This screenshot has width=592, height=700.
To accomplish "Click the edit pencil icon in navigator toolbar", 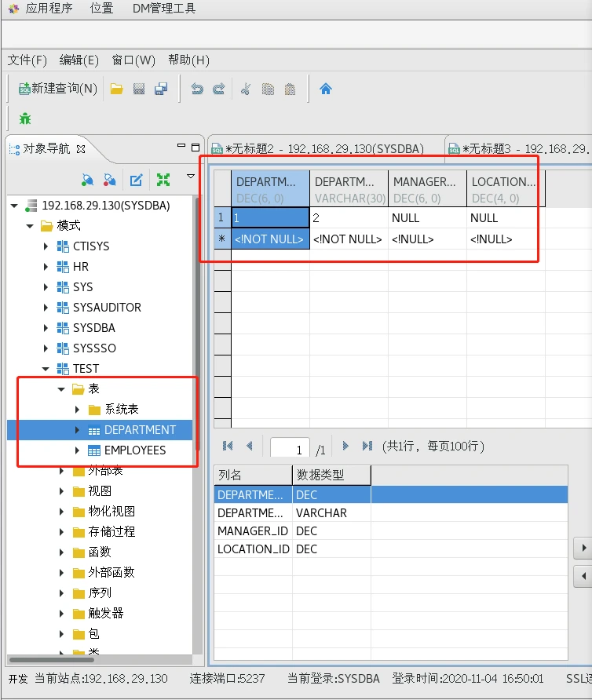I will [x=136, y=180].
